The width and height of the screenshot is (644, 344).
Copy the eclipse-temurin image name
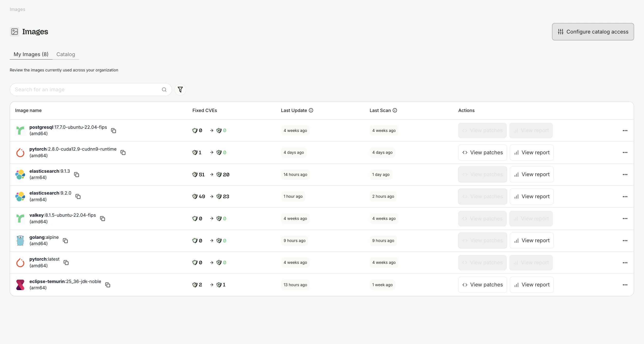108,285
